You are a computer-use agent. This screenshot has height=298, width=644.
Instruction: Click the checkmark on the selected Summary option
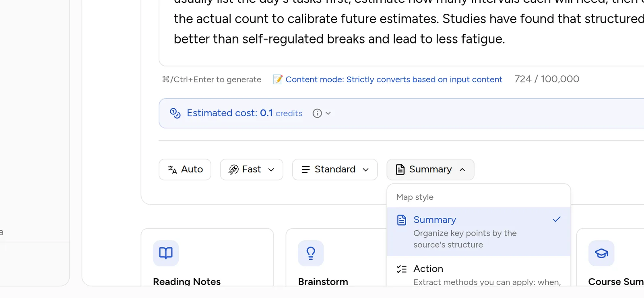[557, 219]
